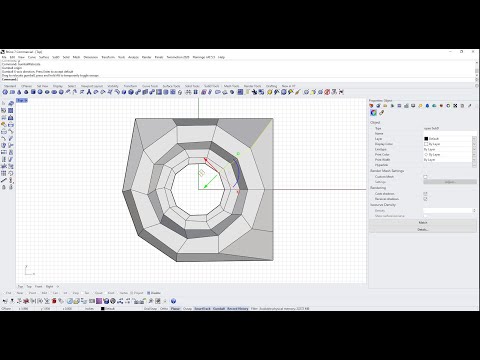Open the Display panel monitor icon

tap(413, 106)
